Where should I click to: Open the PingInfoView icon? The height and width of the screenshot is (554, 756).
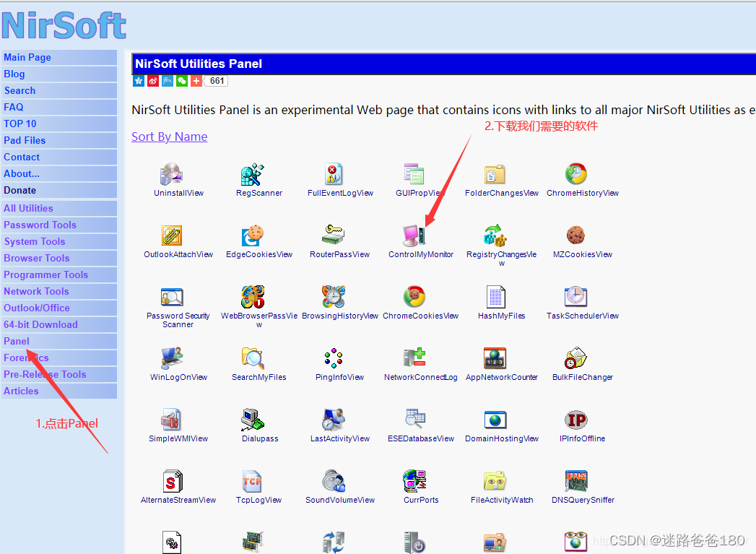click(333, 358)
